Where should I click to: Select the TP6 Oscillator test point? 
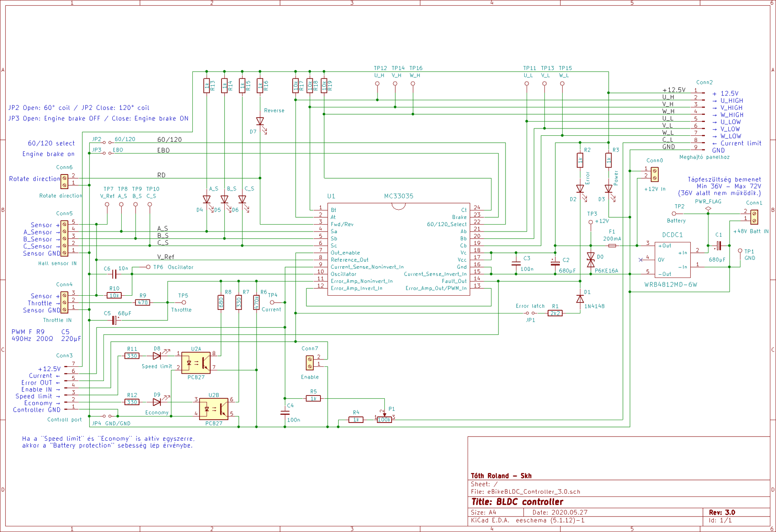click(x=148, y=267)
